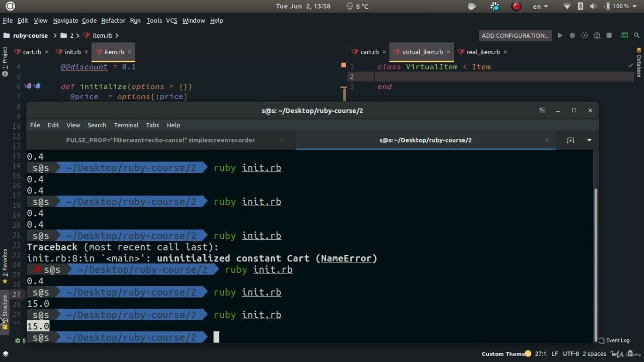Switch to the simplescreenrecorder terminal tab

point(160,140)
